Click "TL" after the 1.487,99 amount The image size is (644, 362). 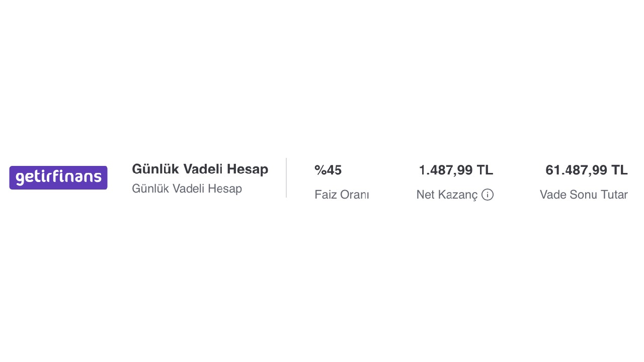485,170
